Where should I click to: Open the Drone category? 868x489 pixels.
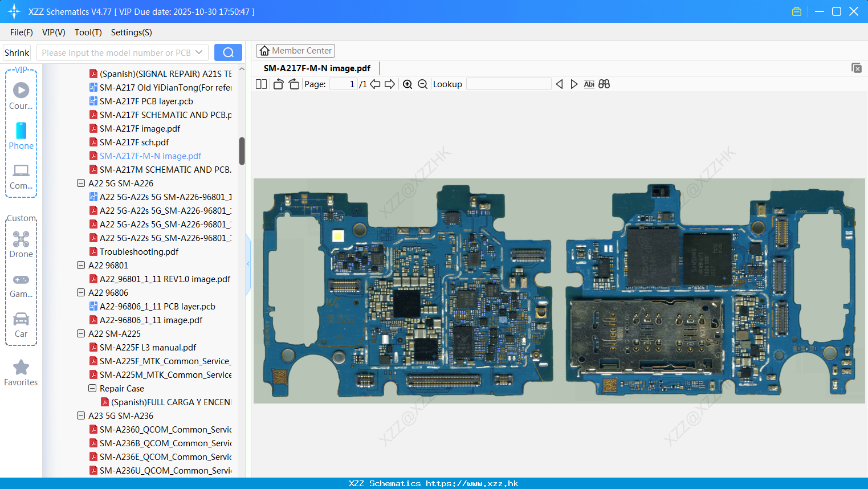(x=21, y=244)
